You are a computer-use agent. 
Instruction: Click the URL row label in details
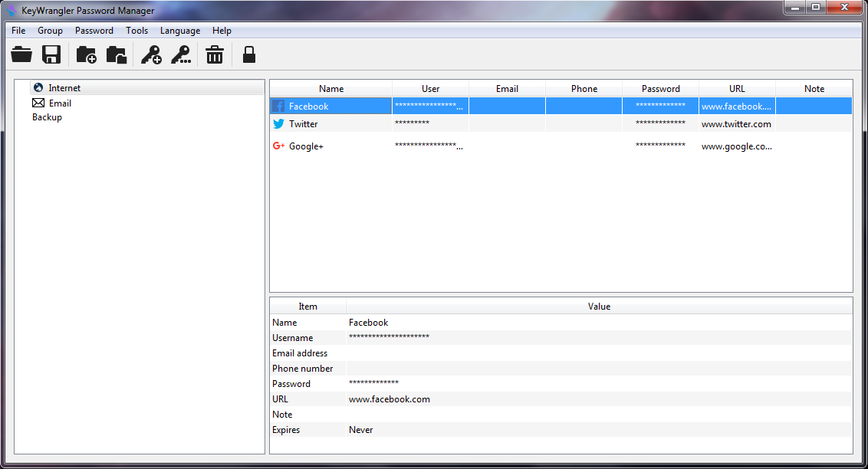click(x=280, y=399)
